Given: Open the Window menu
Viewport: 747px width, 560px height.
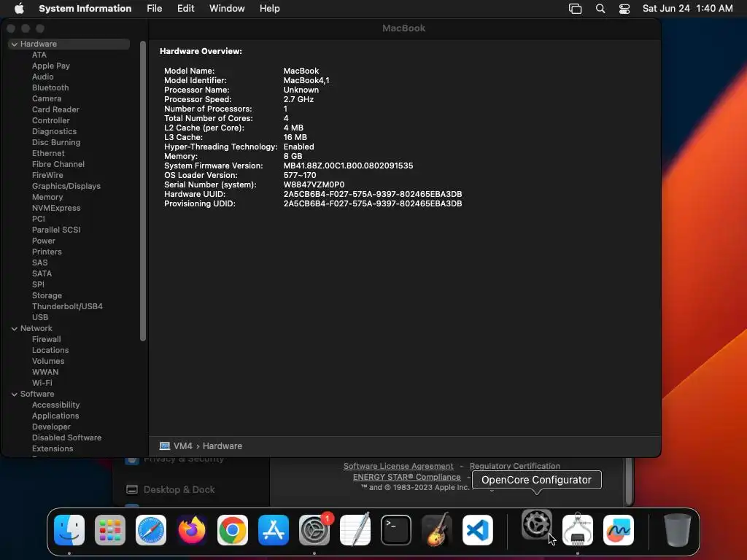Looking at the screenshot, I should pos(227,9).
